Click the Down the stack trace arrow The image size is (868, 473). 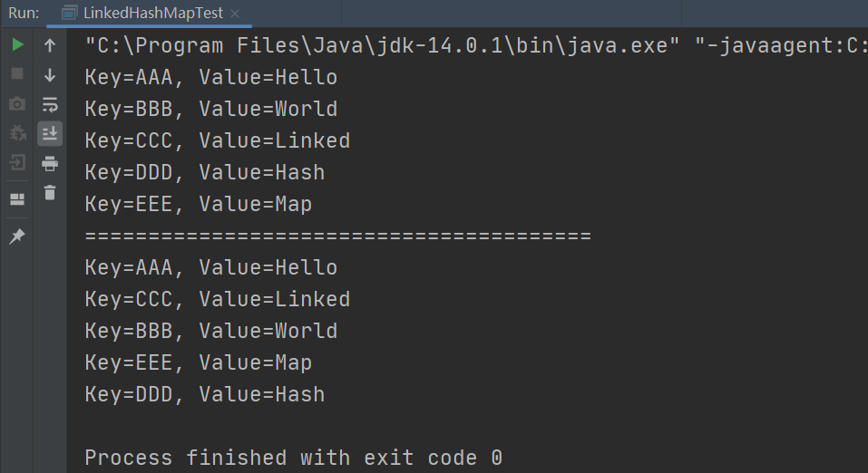click(50, 74)
